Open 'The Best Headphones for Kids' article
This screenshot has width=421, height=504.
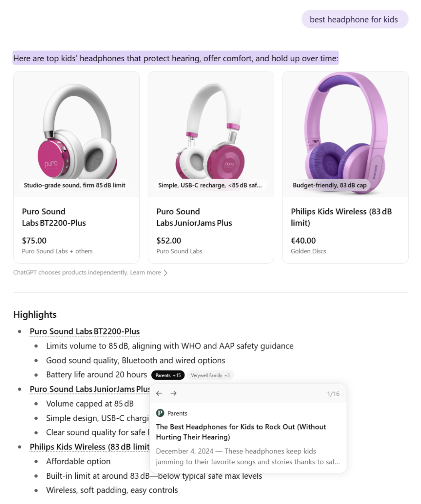pyautogui.click(x=241, y=432)
